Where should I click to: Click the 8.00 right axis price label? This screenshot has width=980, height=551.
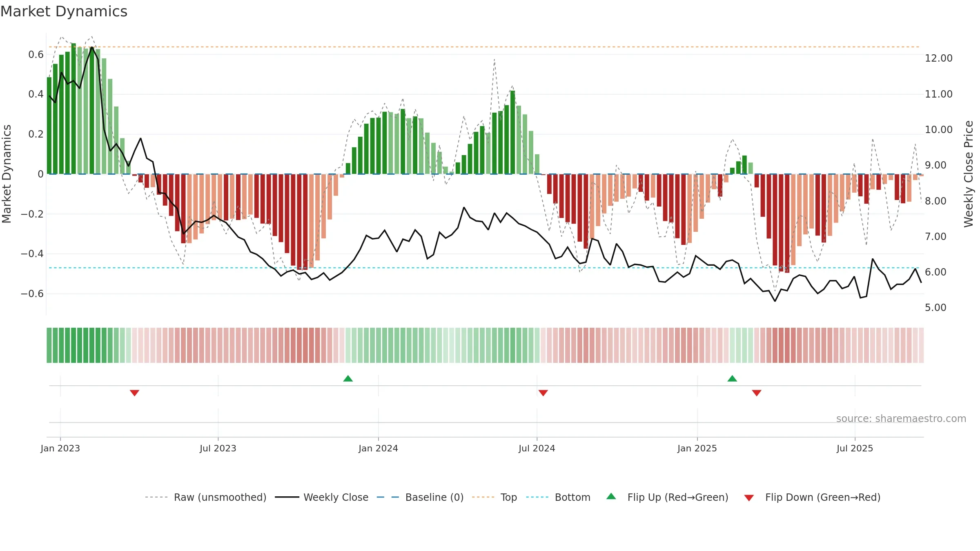click(x=935, y=201)
